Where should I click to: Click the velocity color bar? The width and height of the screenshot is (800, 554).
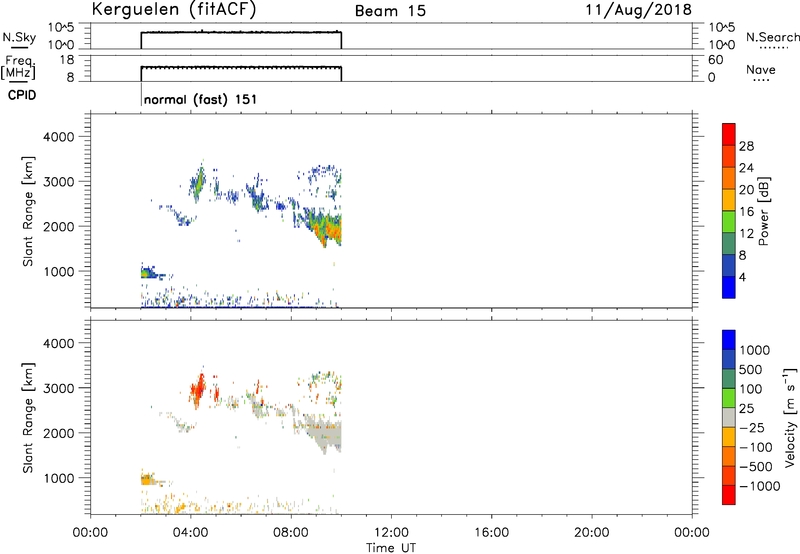tap(729, 417)
